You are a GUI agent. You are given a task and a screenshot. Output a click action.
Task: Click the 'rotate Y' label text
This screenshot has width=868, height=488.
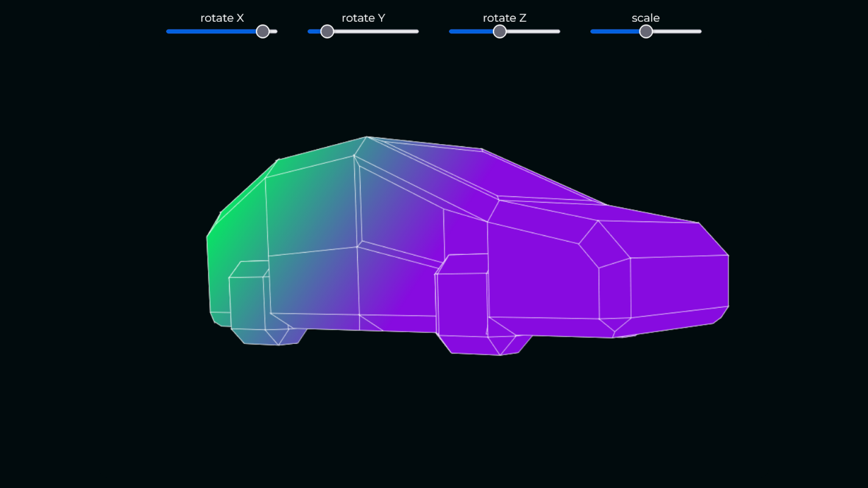tap(363, 18)
